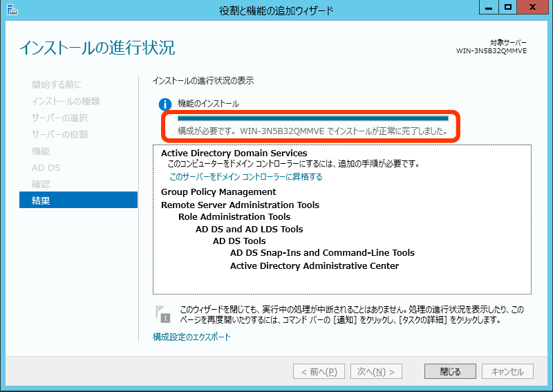This screenshot has height=392, width=553.
Task: Click the notification flag icon near the bottom
Action: click(163, 314)
